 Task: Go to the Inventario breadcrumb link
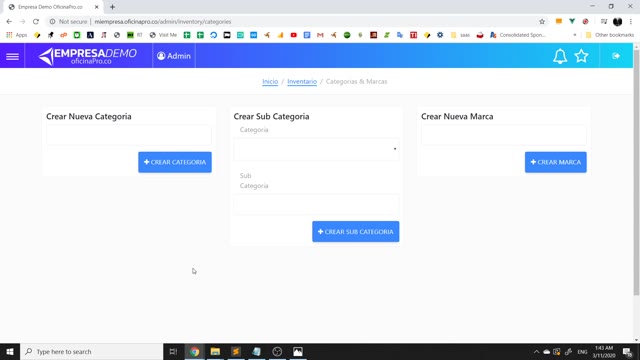click(x=302, y=82)
